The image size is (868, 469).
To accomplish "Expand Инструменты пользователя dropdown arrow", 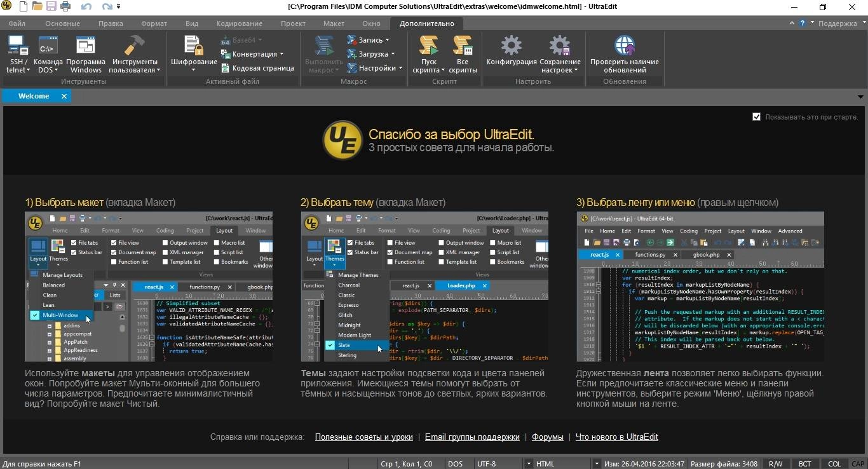I will (158, 71).
